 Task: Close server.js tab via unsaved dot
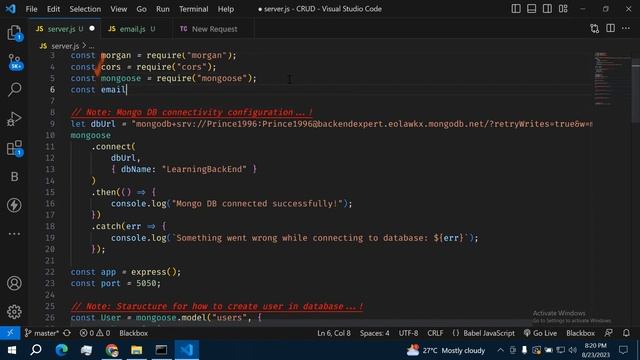pos(92,29)
